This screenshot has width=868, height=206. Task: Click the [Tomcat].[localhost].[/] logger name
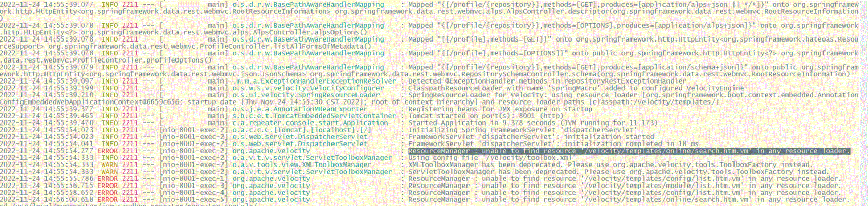[x=302, y=130]
